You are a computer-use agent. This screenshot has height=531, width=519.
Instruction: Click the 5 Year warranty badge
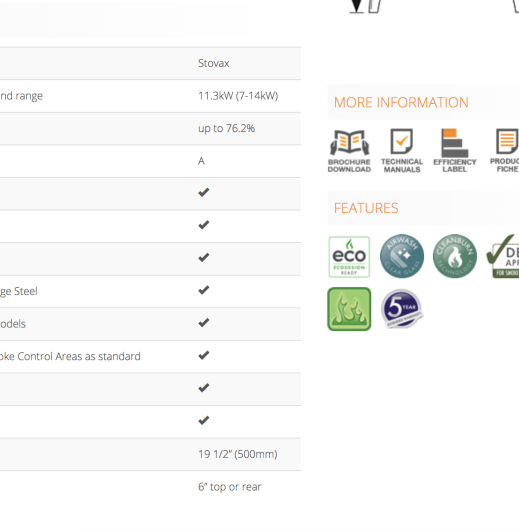coord(402,309)
